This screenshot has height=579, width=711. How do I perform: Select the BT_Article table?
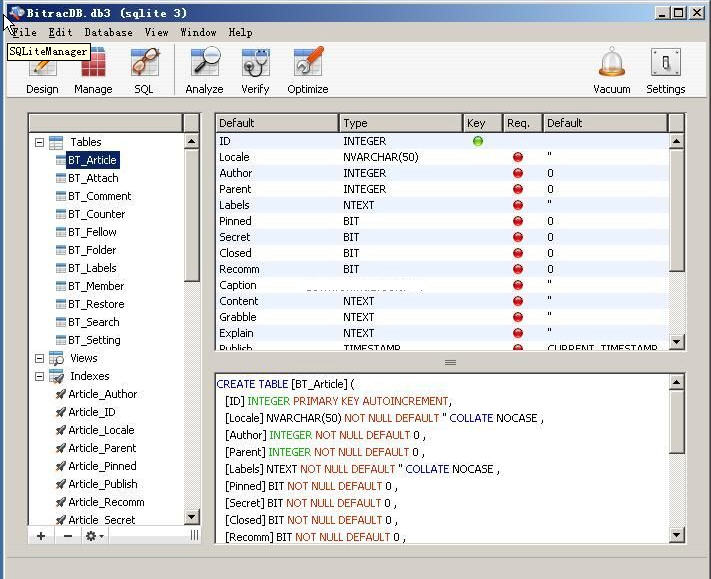coord(93,160)
